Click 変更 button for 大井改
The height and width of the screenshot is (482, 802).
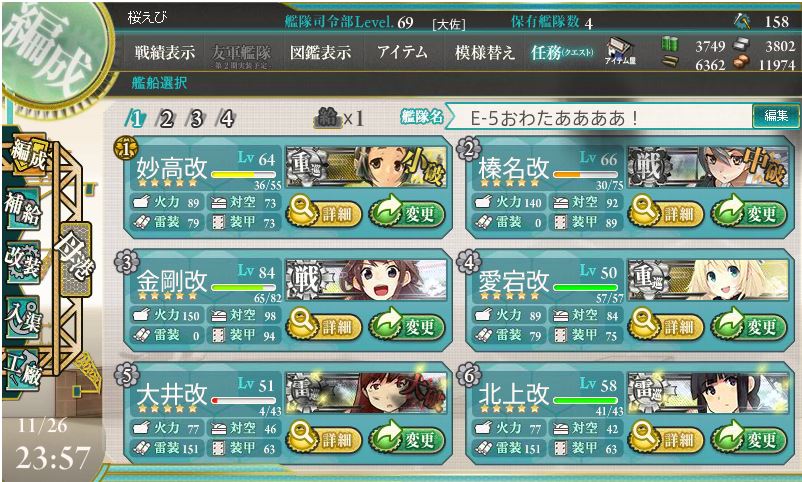click(x=406, y=439)
